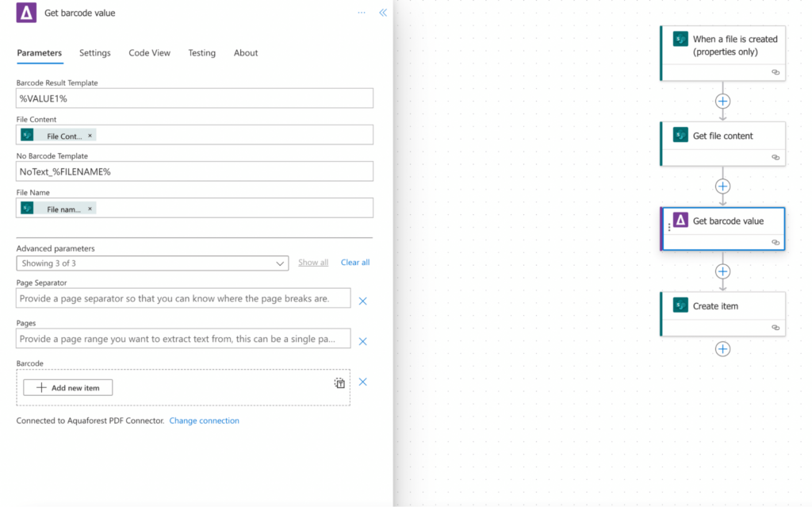The image size is (812, 507).
Task: Click the Add new item button
Action: (67, 387)
